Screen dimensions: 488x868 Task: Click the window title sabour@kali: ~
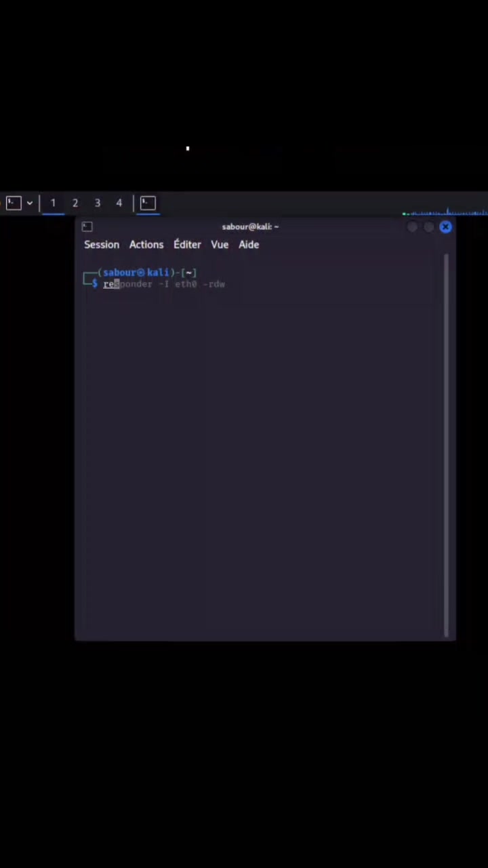[250, 226]
